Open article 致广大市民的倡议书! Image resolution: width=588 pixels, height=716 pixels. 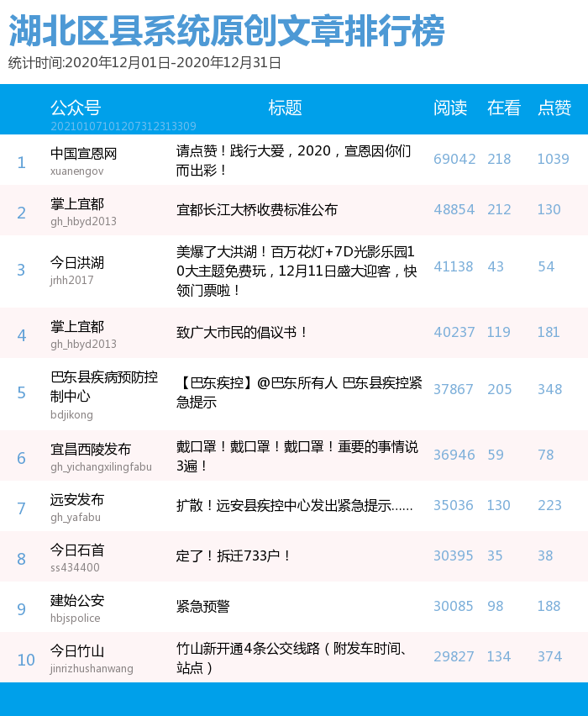point(243,332)
